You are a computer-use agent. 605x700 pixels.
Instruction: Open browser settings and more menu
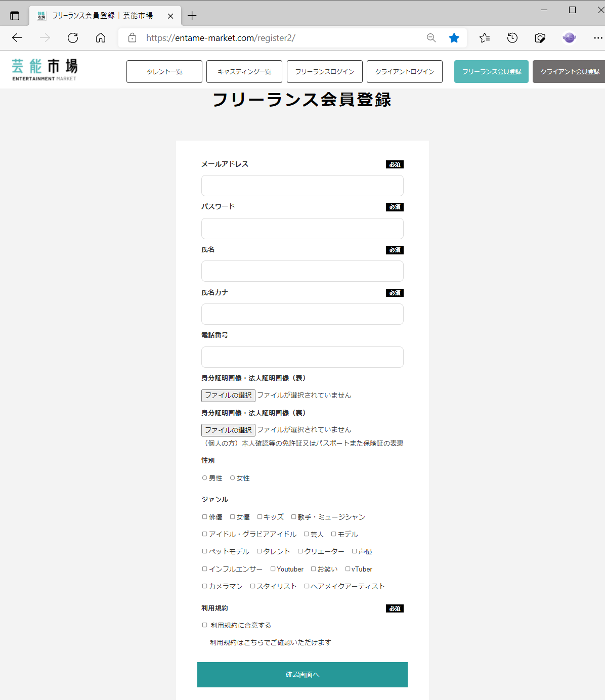tap(598, 38)
